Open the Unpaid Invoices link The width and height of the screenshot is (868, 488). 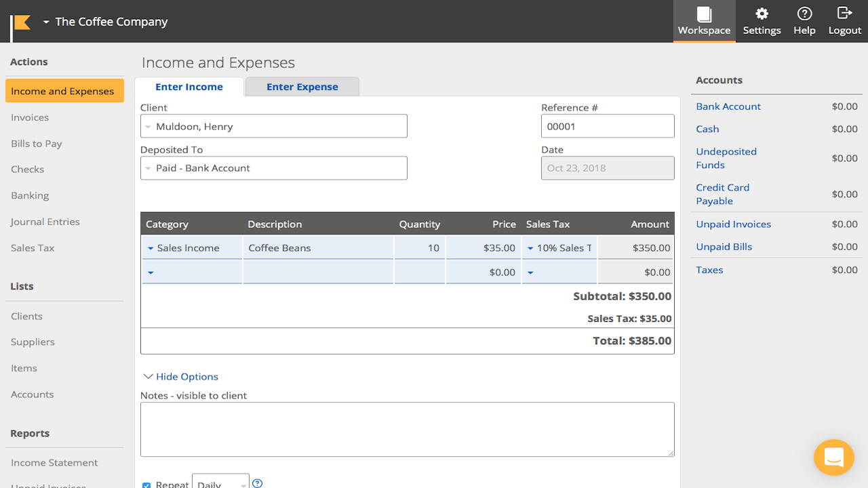(733, 224)
